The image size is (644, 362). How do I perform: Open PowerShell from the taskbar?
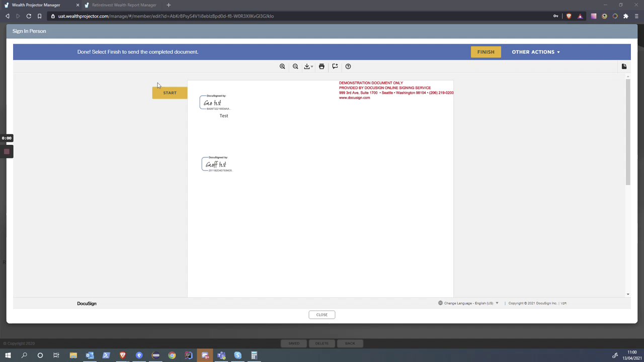(106, 355)
